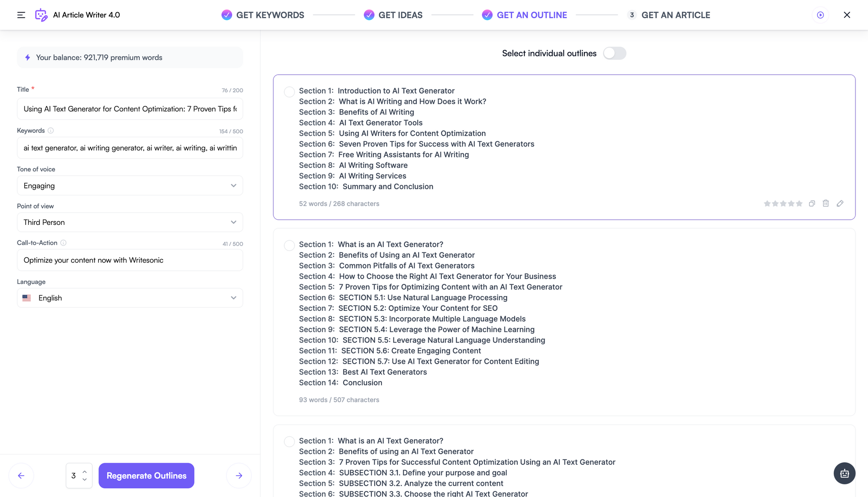The image size is (868, 497).
Task: Open the Tone of voice dropdown
Action: [130, 185]
